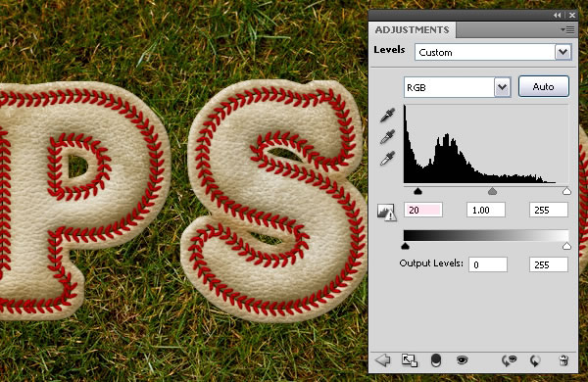Select the Adjustments tab
Image resolution: width=588 pixels, height=382 pixels.
coord(413,30)
